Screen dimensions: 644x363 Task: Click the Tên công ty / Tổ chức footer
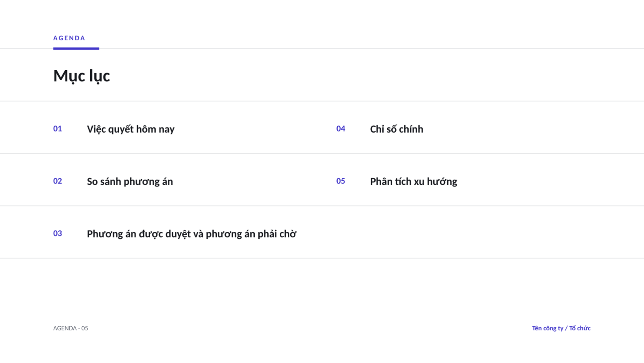[x=561, y=328]
